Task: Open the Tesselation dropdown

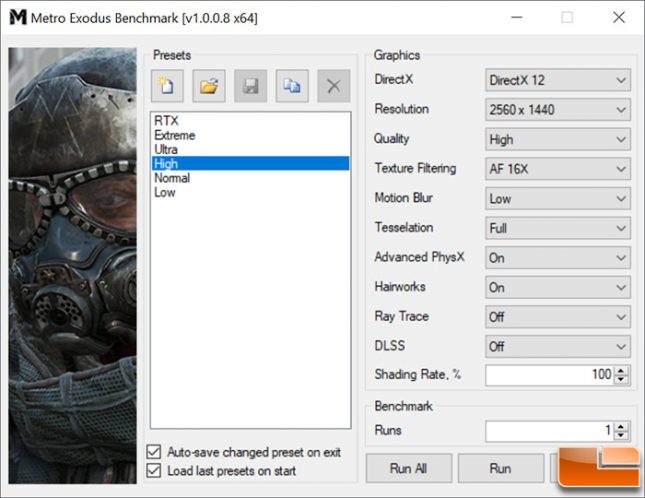Action: [x=557, y=228]
